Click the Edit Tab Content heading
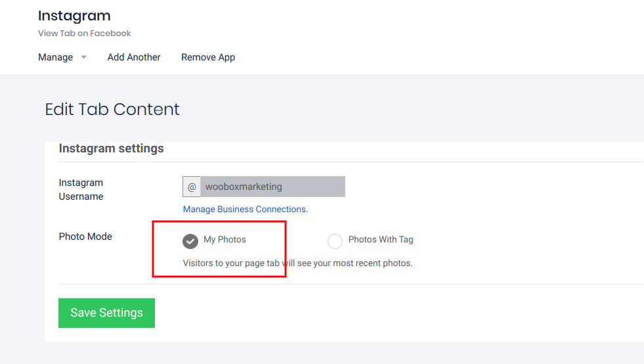The height and width of the screenshot is (364, 644). coord(112,109)
